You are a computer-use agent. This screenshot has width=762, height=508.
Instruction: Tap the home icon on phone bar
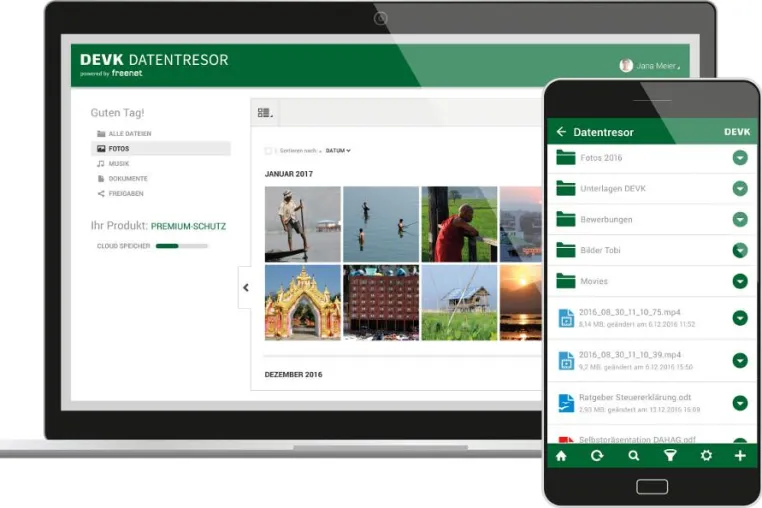(x=561, y=455)
